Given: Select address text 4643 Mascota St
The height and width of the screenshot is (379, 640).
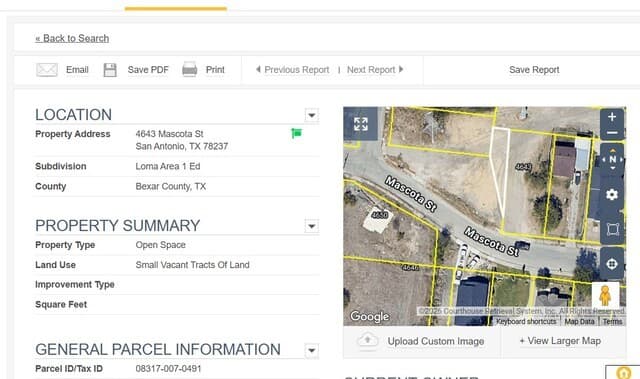Looking at the screenshot, I should (169, 134).
